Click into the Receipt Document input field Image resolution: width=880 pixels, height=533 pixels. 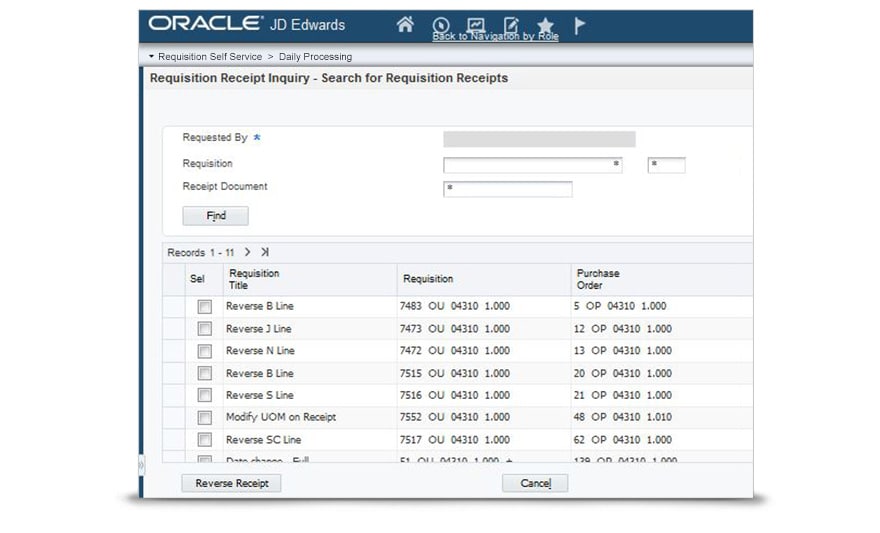pyautogui.click(x=508, y=189)
